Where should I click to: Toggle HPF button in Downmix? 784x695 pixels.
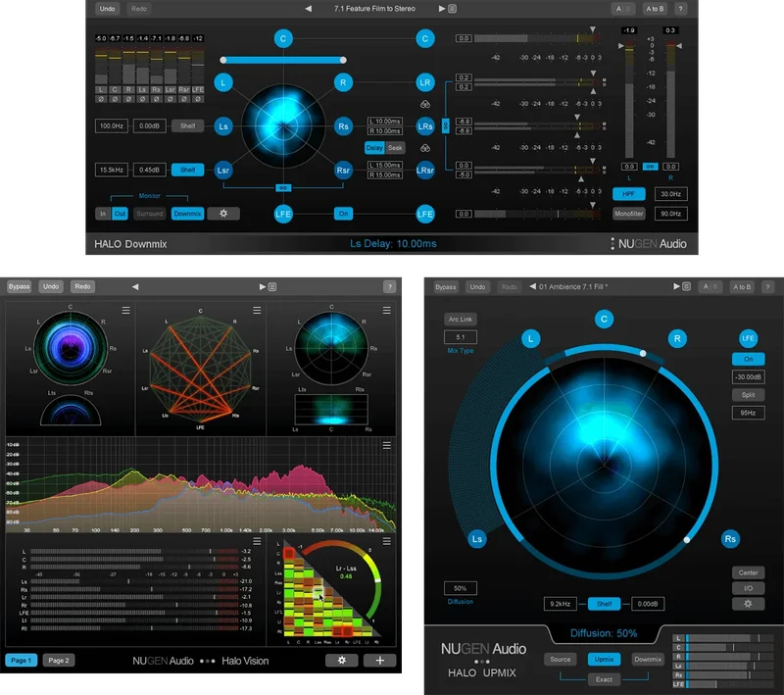[x=628, y=194]
